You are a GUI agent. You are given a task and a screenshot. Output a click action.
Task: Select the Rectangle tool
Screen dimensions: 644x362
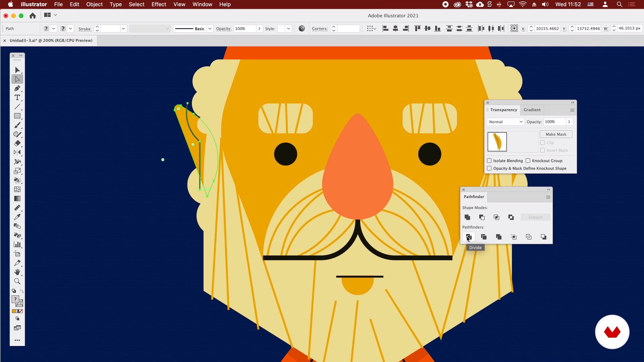(x=17, y=116)
